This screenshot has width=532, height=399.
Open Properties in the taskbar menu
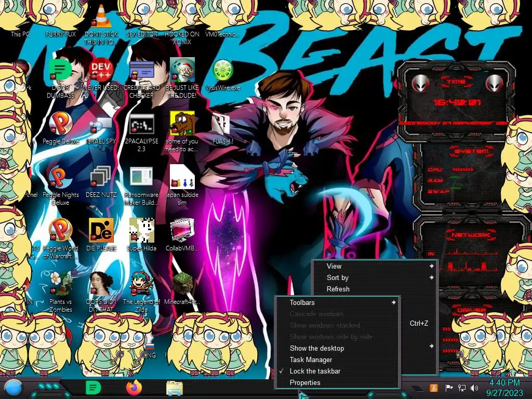(x=338, y=383)
